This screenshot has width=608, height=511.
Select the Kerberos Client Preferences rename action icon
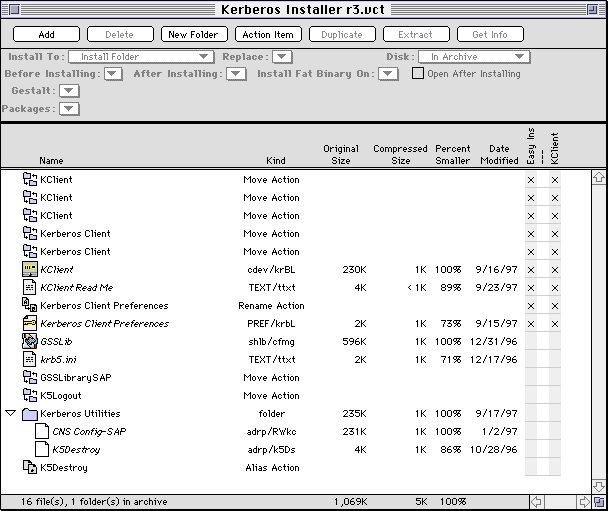(30, 306)
